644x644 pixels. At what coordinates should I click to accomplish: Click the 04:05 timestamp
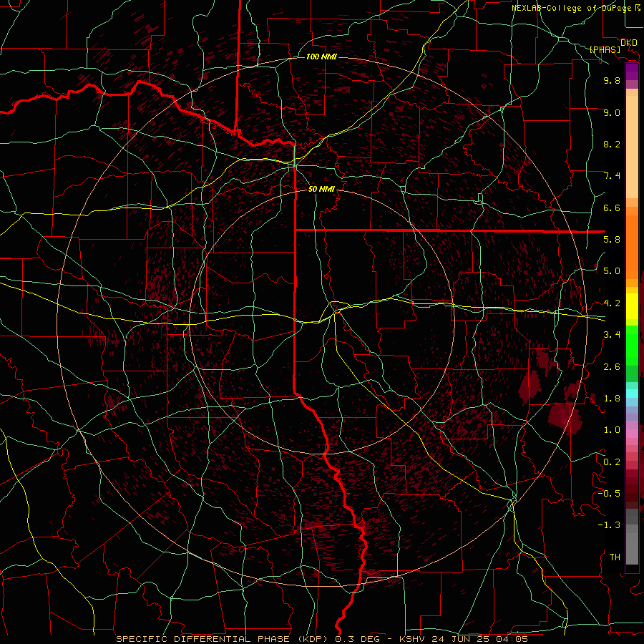(512, 639)
